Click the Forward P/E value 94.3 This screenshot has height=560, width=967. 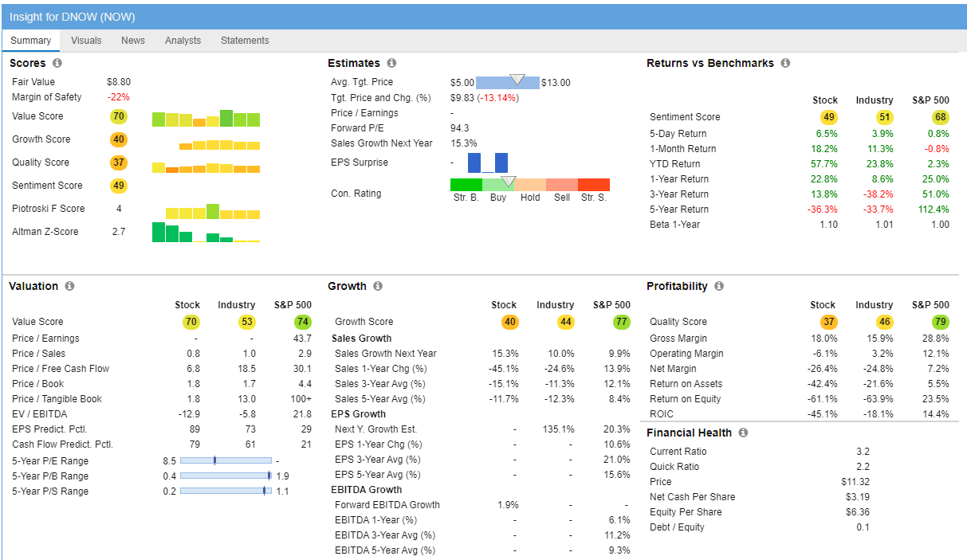[x=460, y=128]
